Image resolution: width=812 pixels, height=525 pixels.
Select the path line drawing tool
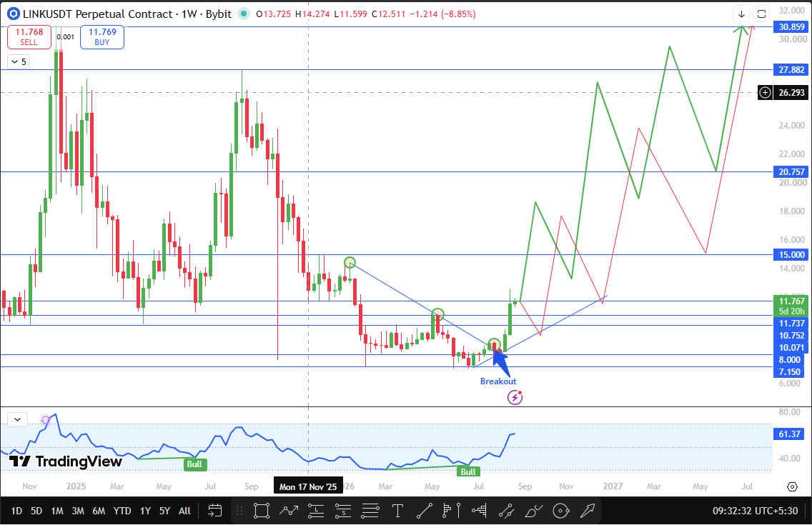coord(289,511)
